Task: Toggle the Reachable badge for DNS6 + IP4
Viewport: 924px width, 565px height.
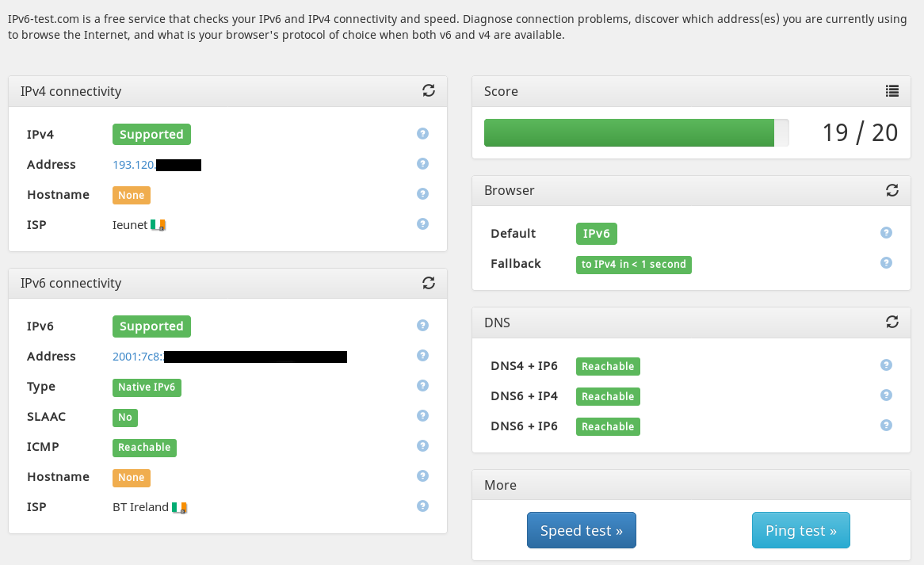Action: point(608,396)
